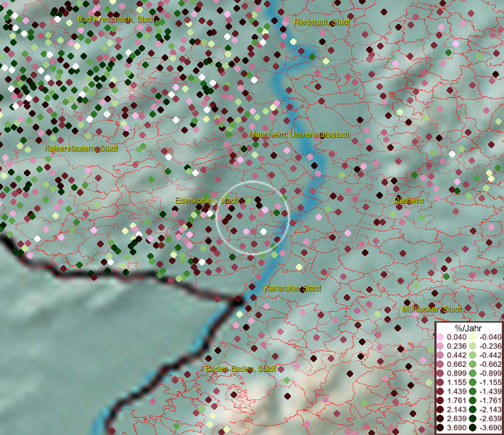Select the -2.639 legend swatch
Viewport: 504px width, 435px height.
click(x=473, y=419)
